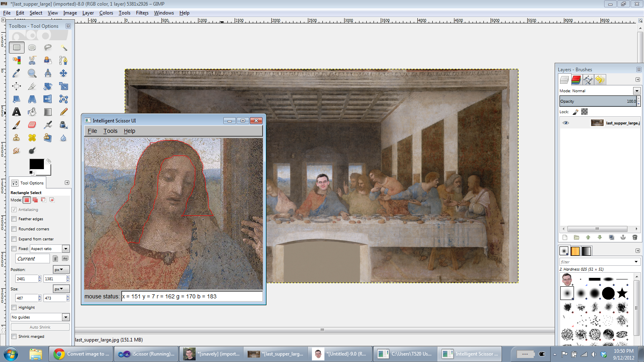The height and width of the screenshot is (362, 644).
Task: Open the Layers dock tab menu arrow
Action: 638,80
